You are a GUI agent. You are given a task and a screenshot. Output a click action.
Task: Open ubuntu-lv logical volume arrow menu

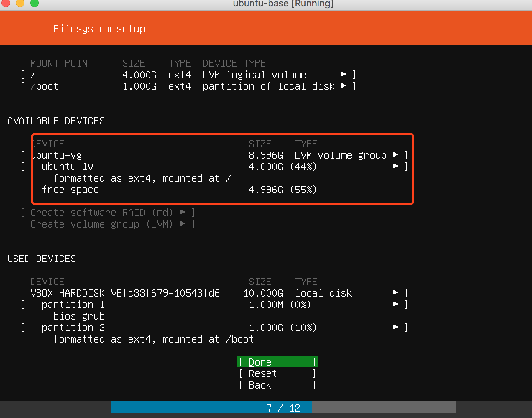click(395, 166)
